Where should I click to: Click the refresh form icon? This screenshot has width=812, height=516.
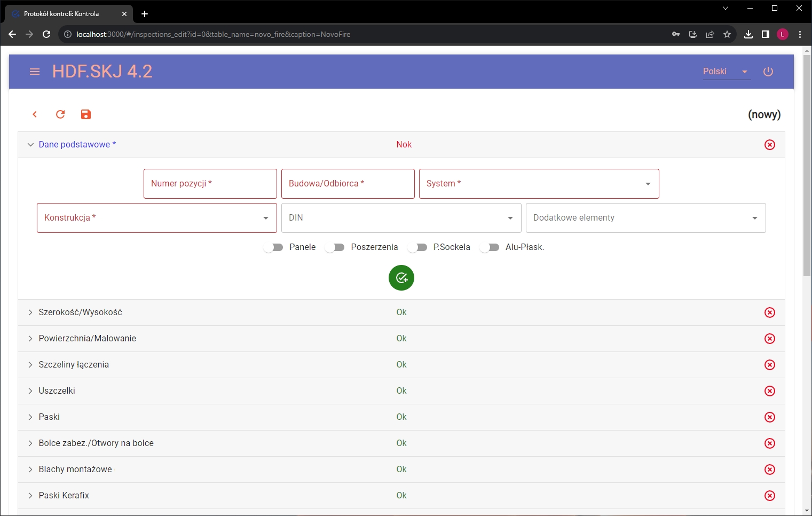click(60, 114)
